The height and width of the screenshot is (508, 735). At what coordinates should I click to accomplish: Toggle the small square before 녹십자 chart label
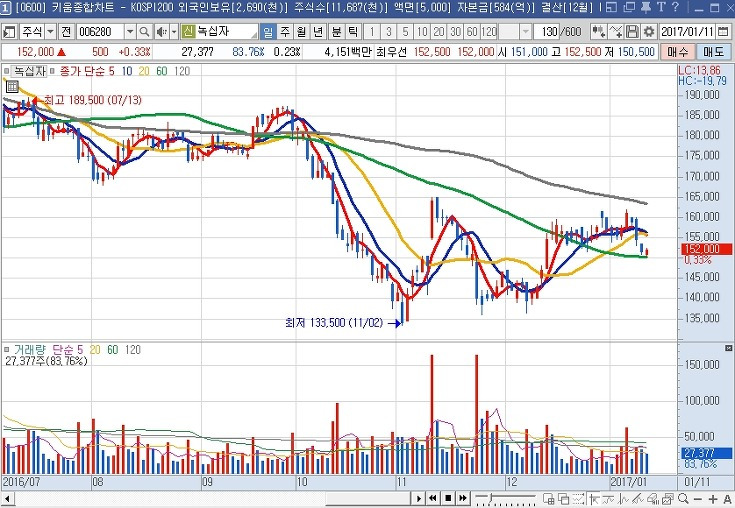point(6,71)
